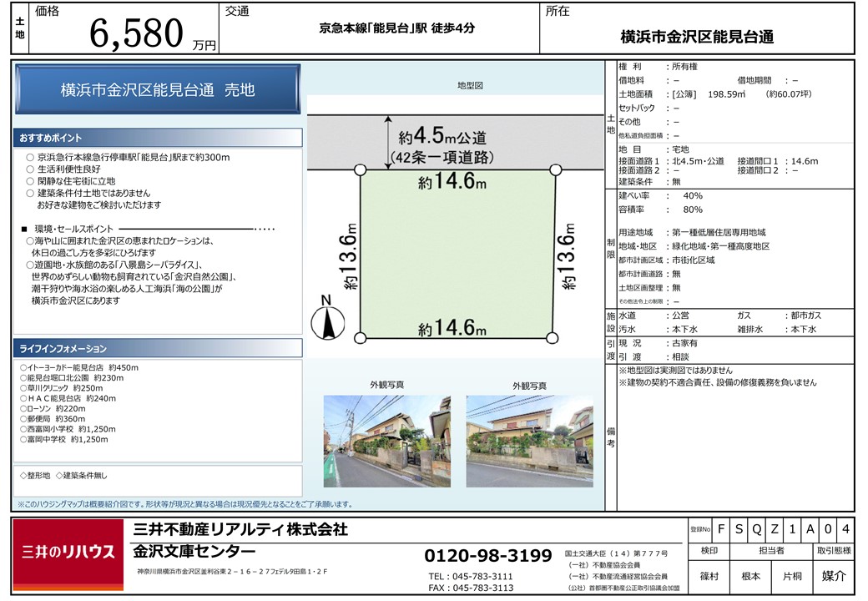The image size is (868, 601).
Task: Click the 地型図 diagram title
Action: (x=470, y=86)
